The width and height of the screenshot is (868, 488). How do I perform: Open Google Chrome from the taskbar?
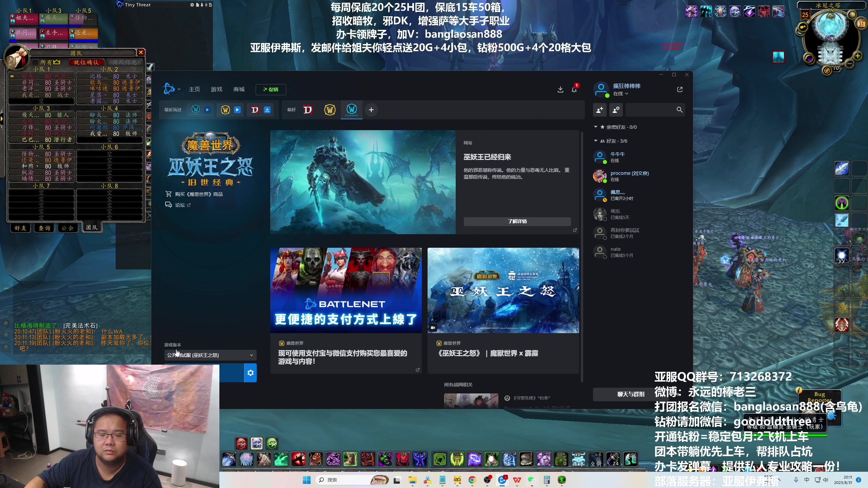(472, 480)
